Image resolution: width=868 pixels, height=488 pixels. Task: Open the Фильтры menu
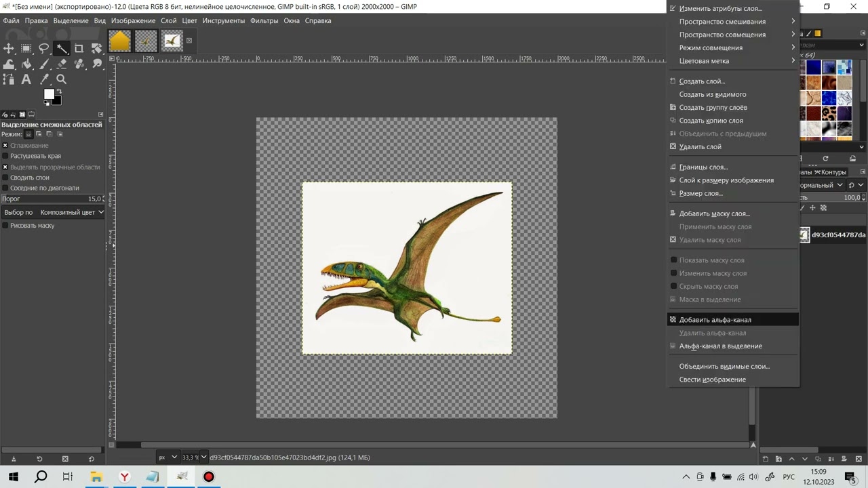[264, 21]
